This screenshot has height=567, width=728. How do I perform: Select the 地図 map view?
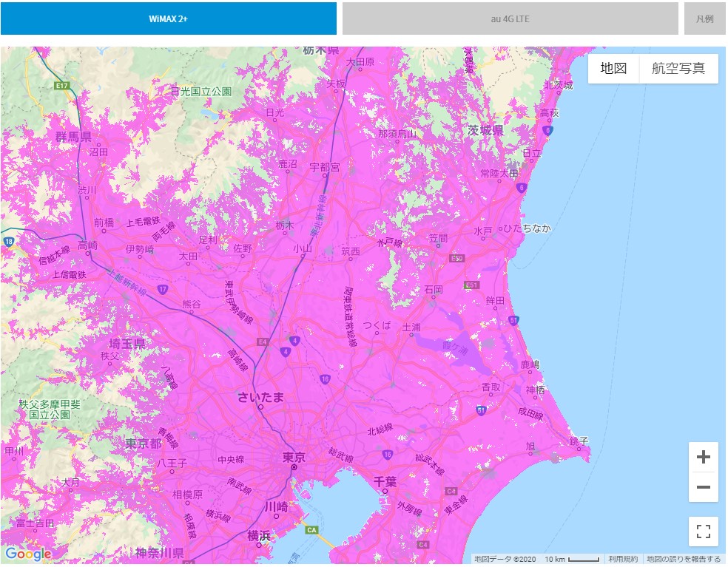click(x=613, y=69)
